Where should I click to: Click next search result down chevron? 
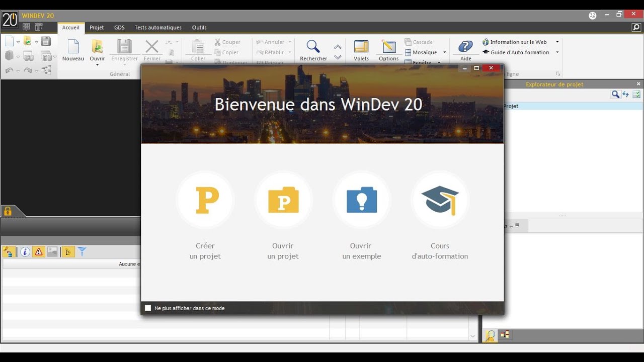(x=338, y=57)
